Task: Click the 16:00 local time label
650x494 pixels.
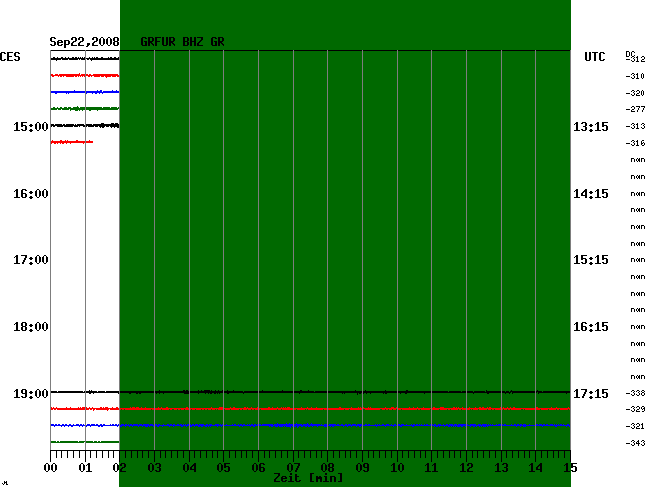Action: point(31,194)
